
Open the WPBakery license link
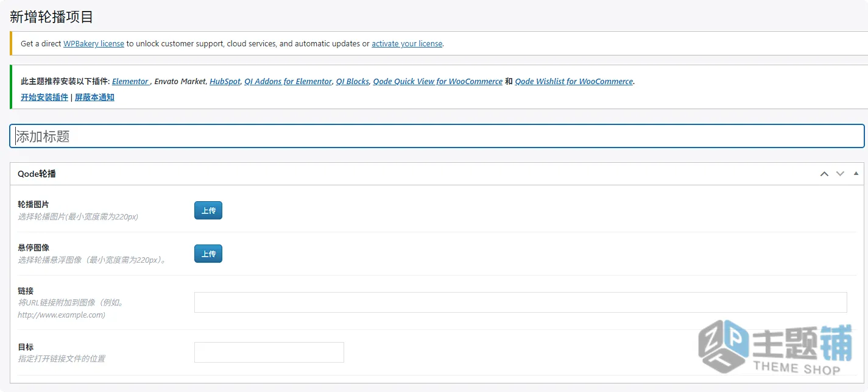pyautogui.click(x=94, y=44)
